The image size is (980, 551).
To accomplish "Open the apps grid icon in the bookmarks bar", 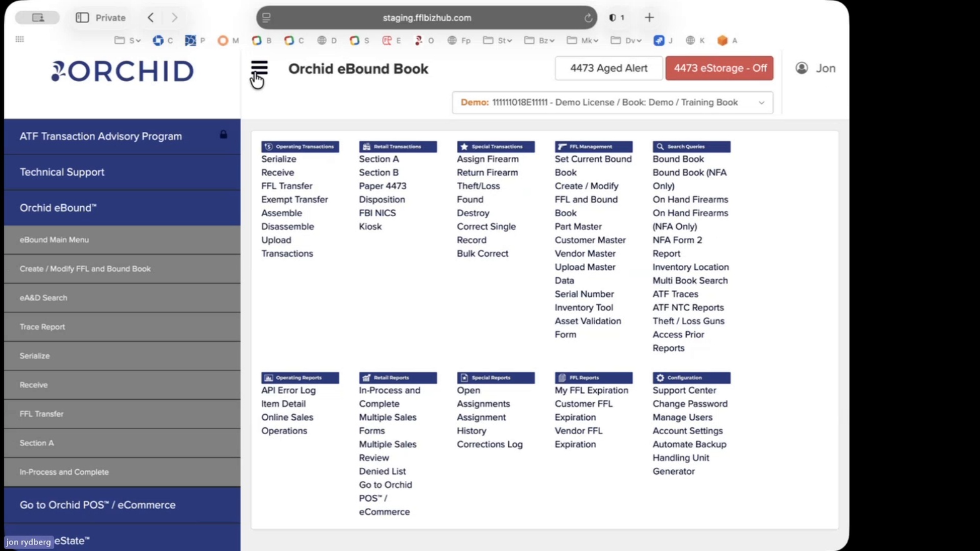I will click(x=20, y=39).
